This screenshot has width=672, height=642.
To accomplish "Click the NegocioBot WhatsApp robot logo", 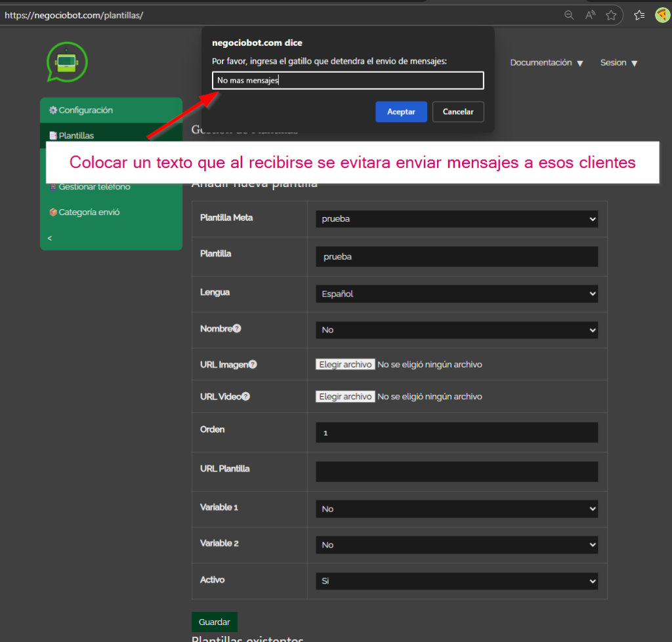I will click(x=66, y=62).
